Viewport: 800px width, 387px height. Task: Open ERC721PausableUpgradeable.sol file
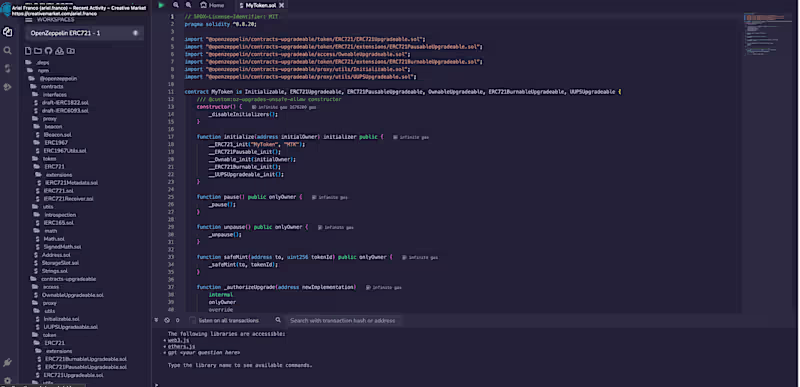pyautogui.click(x=85, y=367)
